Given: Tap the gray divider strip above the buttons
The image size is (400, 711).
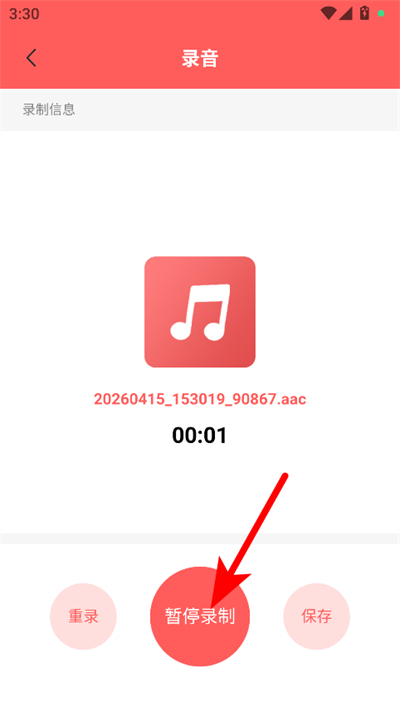Looking at the screenshot, I should [x=200, y=538].
